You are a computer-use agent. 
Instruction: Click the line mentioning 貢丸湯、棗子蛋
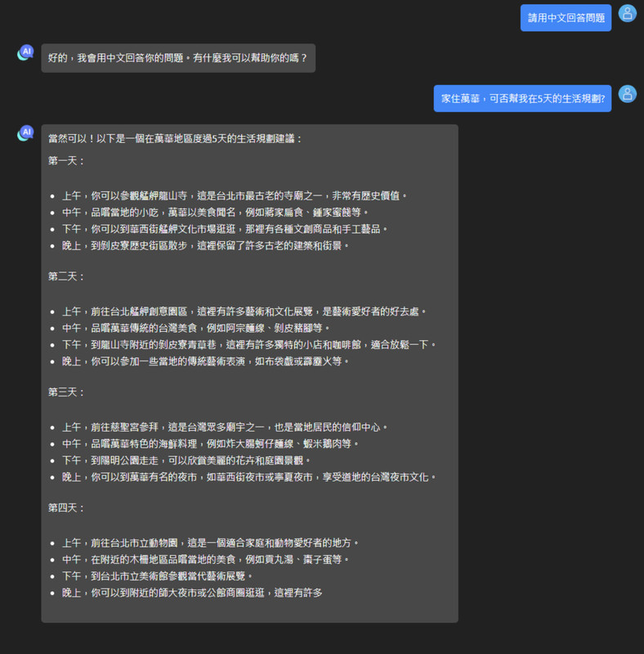[x=206, y=560]
